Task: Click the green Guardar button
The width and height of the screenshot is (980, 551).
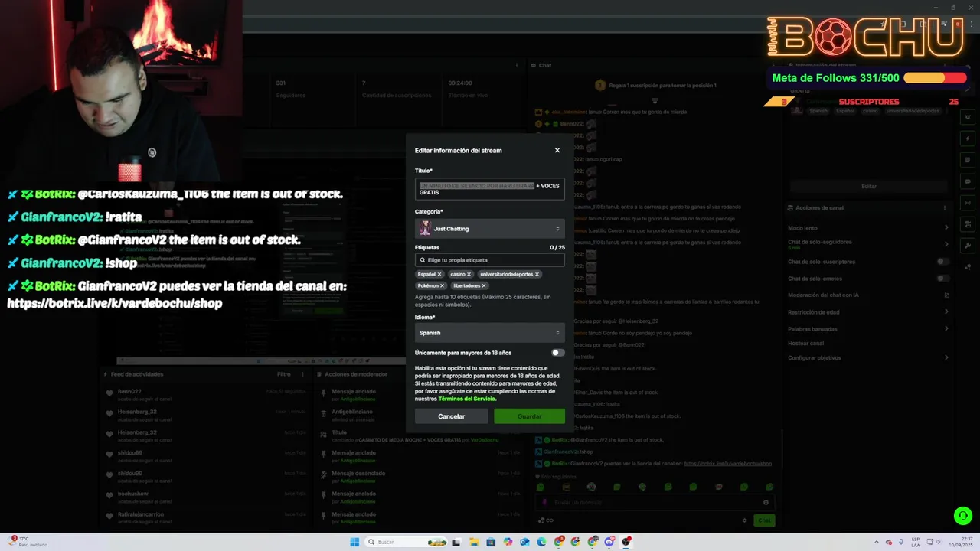Action: [x=529, y=416]
